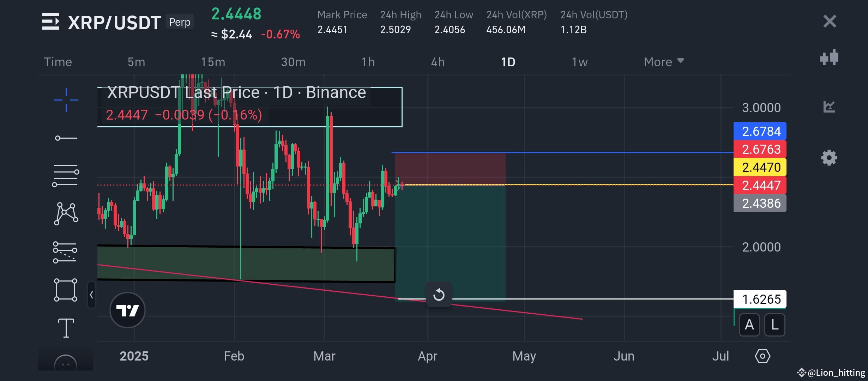Click the Jul date axis label
This screenshot has width=868, height=381.
[721, 356]
